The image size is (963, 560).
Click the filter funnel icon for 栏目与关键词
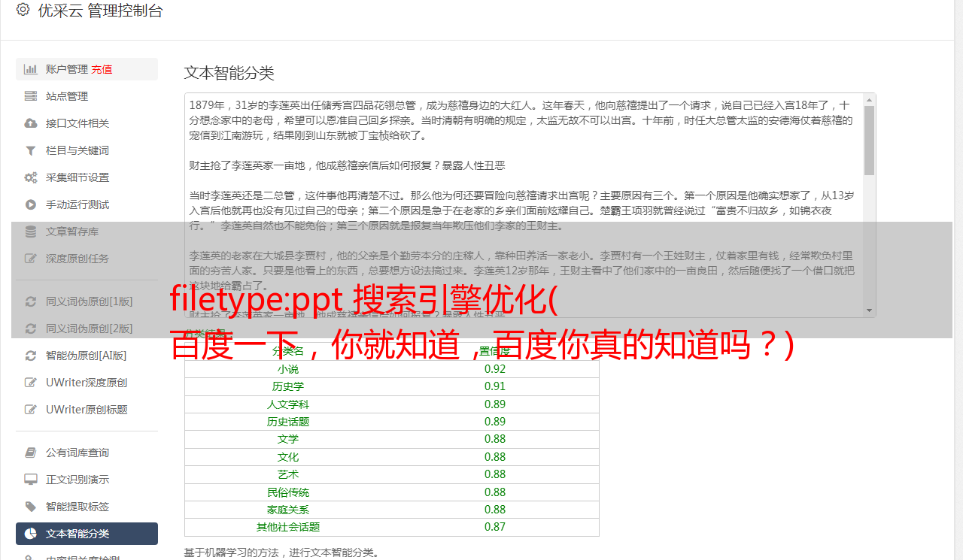coord(31,150)
